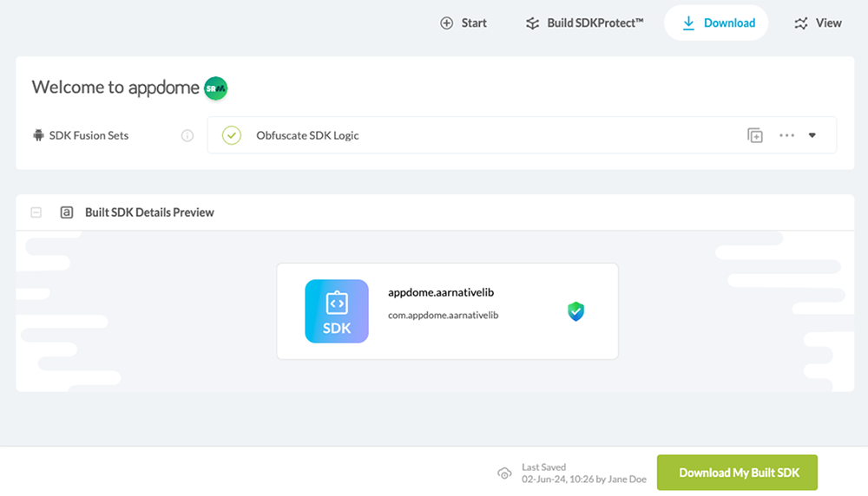The width and height of the screenshot is (868, 496).
Task: Toggle the green check on Obfuscate SDK Logic
Action: 231,135
